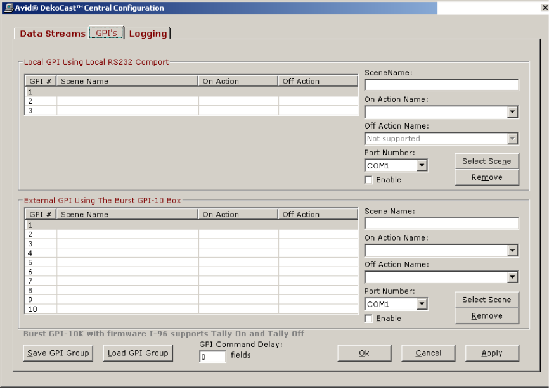The height and width of the screenshot is (392, 549).
Task: Select the GPI's tab
Action: click(106, 33)
